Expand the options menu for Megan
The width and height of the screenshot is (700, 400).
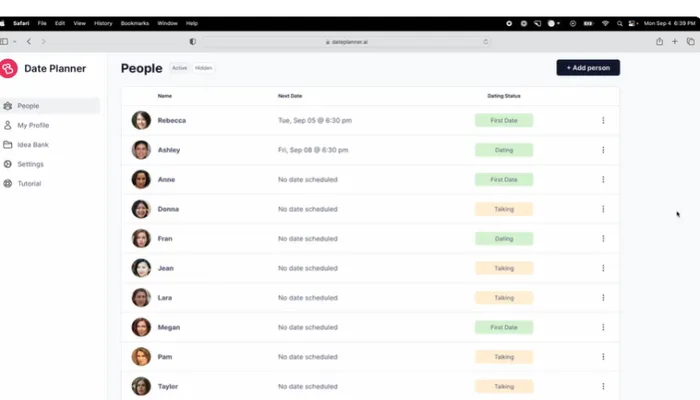pos(603,327)
